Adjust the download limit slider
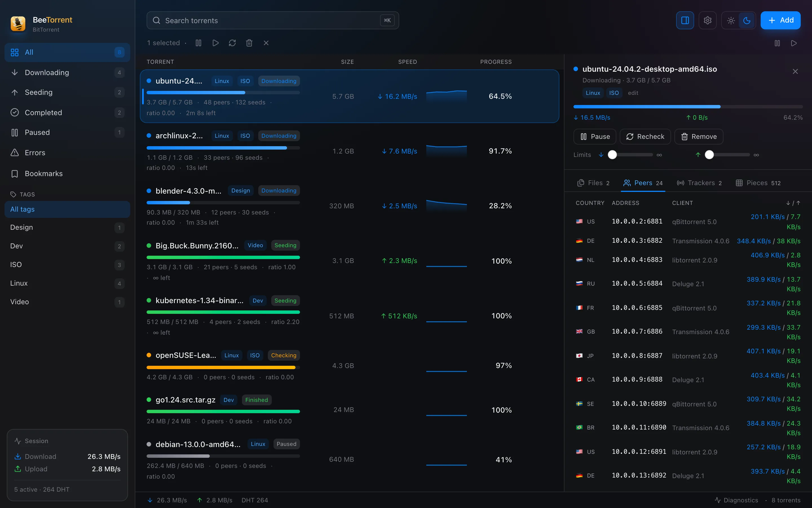812x508 pixels. [x=630, y=155]
